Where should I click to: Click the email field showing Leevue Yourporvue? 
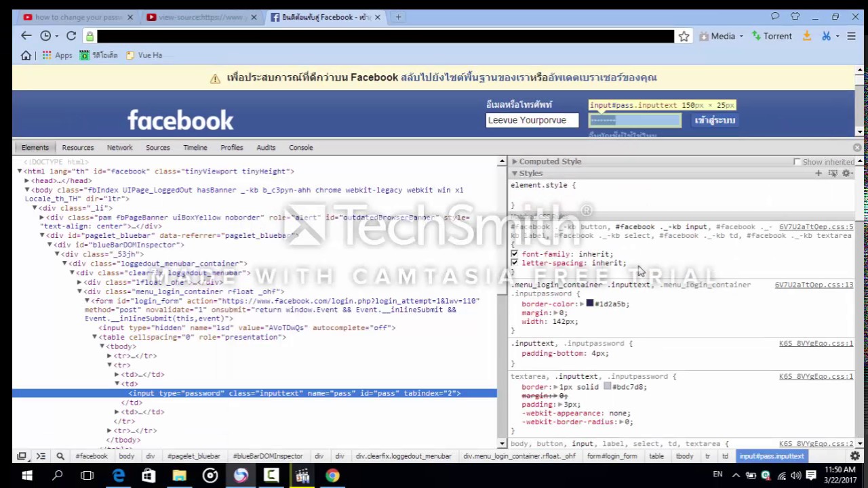532,120
